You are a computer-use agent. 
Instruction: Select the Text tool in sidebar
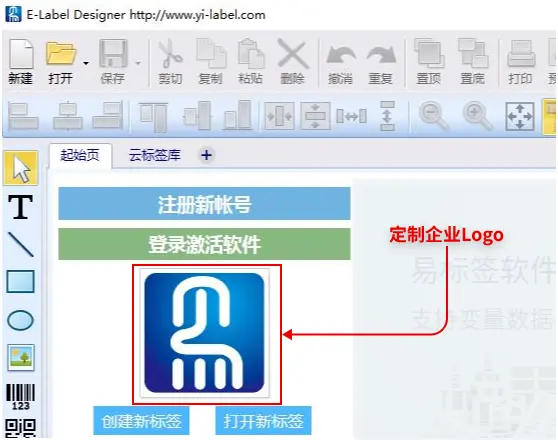click(21, 207)
